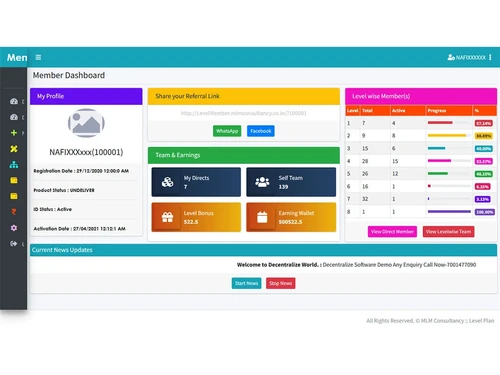Viewport: 500px width, 375px height.
Task: Click the NAFIXXXxxx(100001) profile name
Action: tap(86, 152)
